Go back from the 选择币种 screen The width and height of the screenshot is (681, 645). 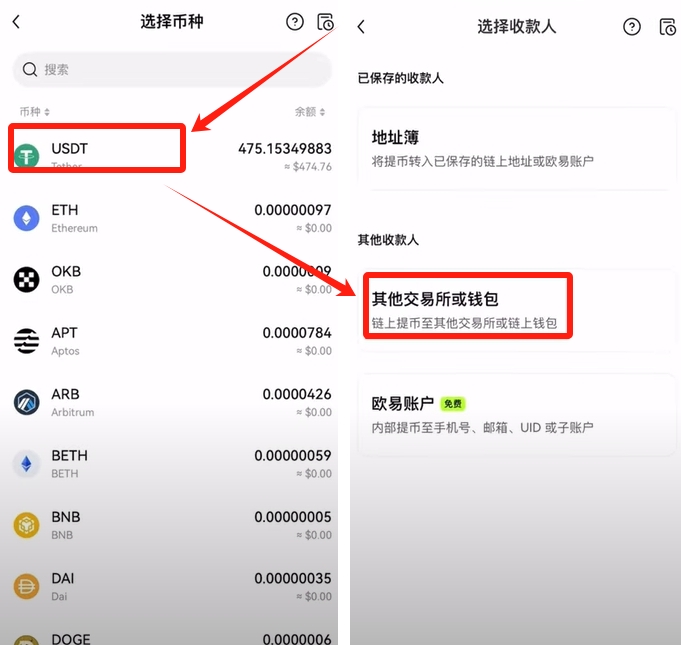pyautogui.click(x=17, y=21)
